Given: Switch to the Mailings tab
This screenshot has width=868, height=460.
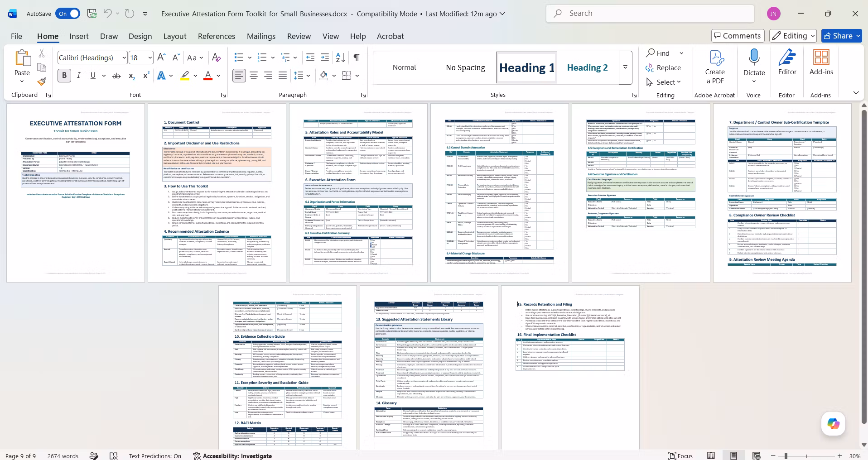Looking at the screenshot, I should 261,36.
